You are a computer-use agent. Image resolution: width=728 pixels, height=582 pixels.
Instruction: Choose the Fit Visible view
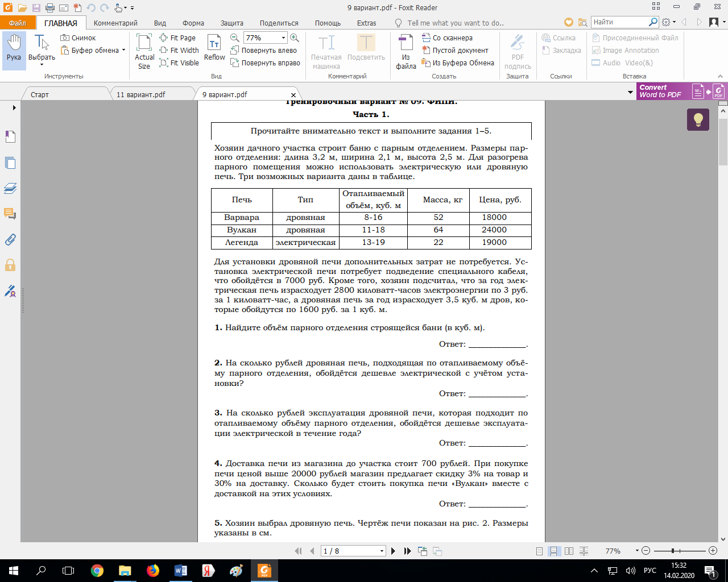point(179,63)
